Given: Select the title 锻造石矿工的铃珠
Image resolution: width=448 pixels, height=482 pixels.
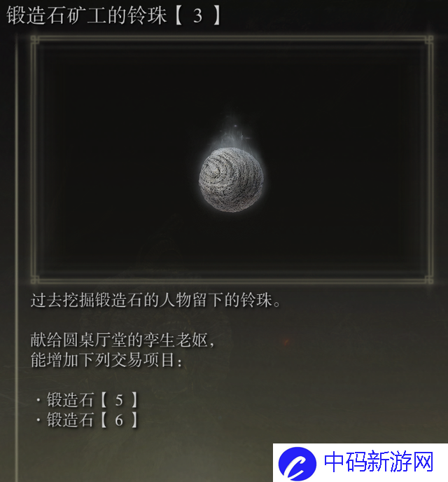Looking at the screenshot, I should click(87, 15).
